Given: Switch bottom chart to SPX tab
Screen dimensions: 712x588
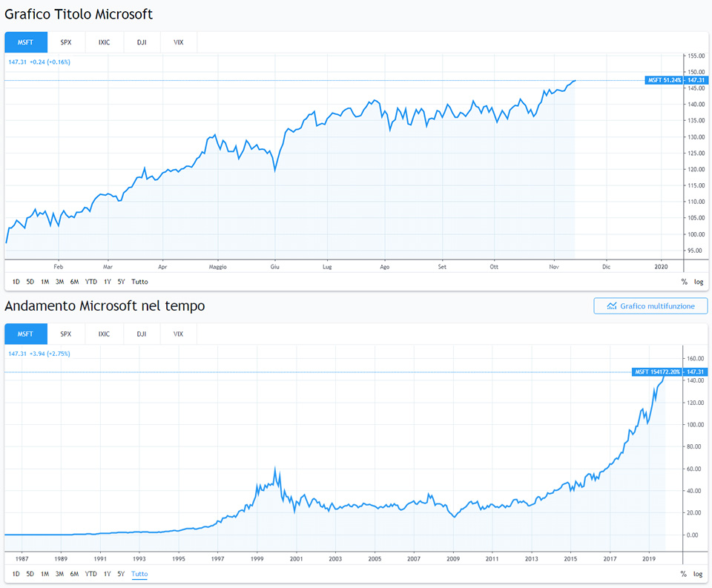Looking at the screenshot, I should coord(66,334).
